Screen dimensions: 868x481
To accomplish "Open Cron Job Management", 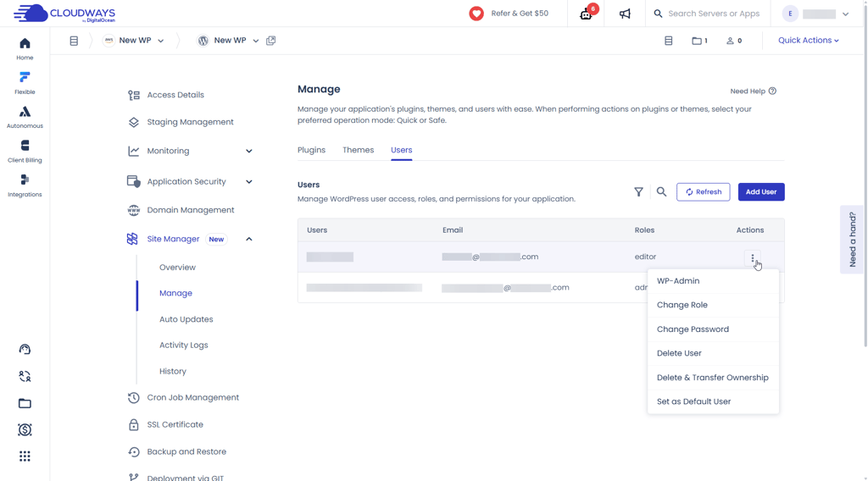I will click(192, 397).
